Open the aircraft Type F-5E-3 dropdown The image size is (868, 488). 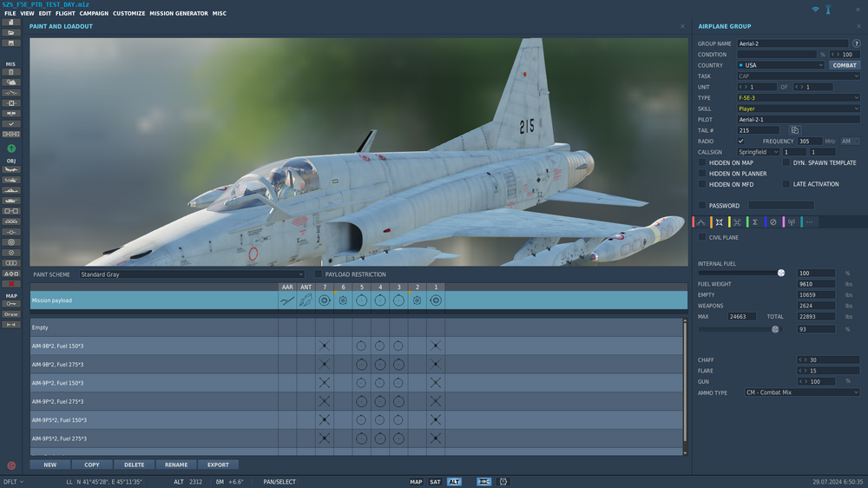tap(799, 97)
